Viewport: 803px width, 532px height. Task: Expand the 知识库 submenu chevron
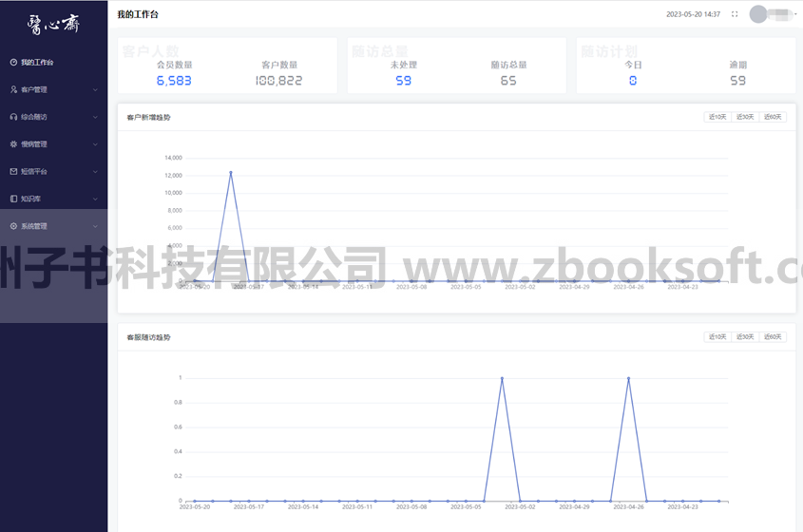click(95, 199)
